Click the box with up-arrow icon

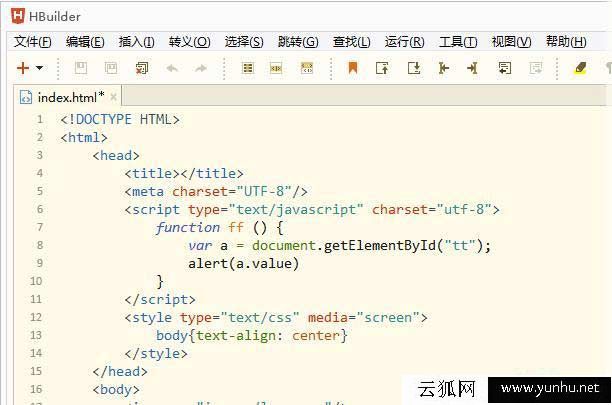[382, 68]
